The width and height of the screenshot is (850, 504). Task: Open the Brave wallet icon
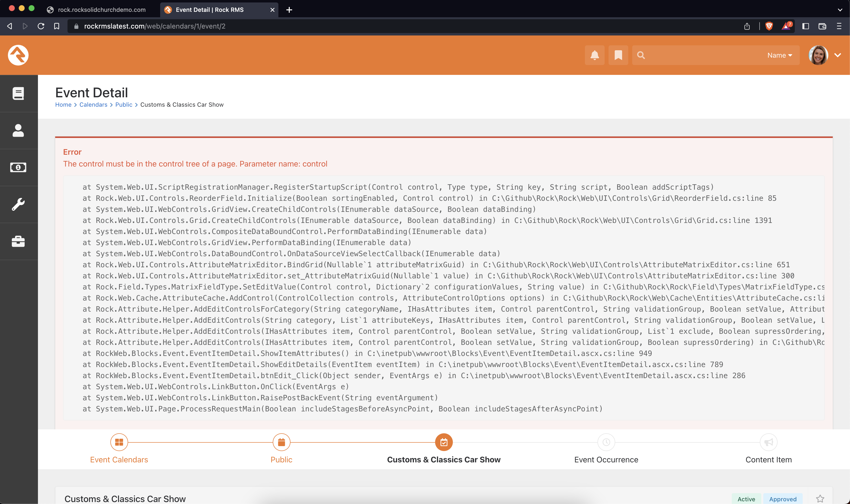822,26
